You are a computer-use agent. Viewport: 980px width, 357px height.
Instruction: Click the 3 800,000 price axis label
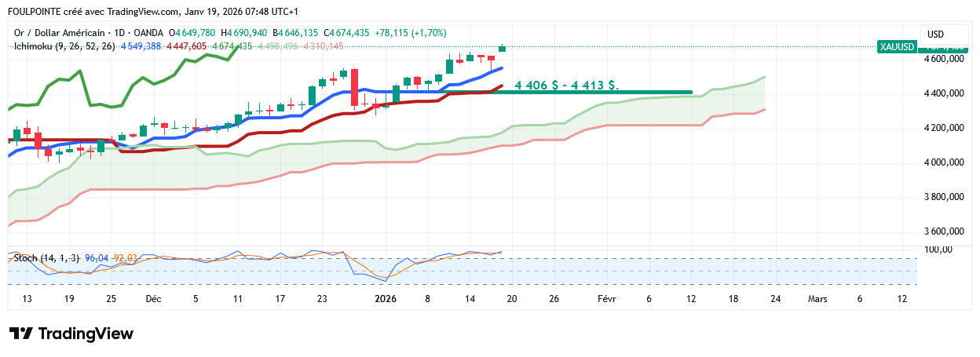tap(945, 197)
